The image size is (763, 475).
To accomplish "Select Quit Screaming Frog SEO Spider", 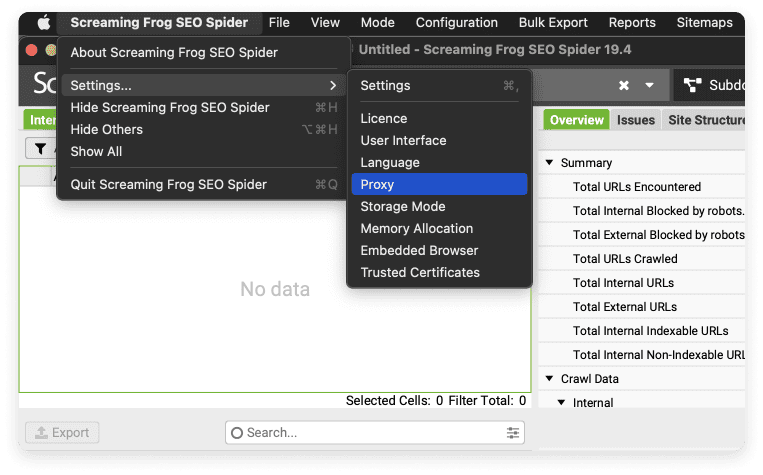I will click(x=203, y=184).
